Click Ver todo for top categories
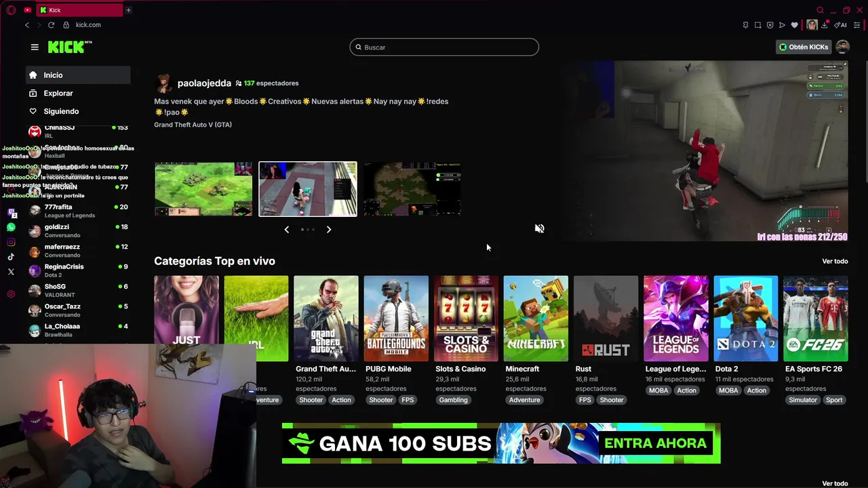 click(x=835, y=261)
